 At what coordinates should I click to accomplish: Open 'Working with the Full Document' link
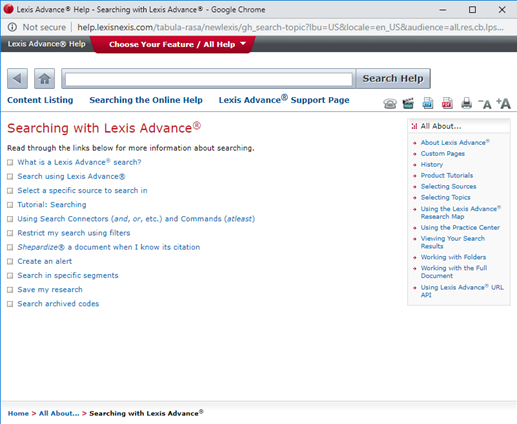tap(454, 272)
